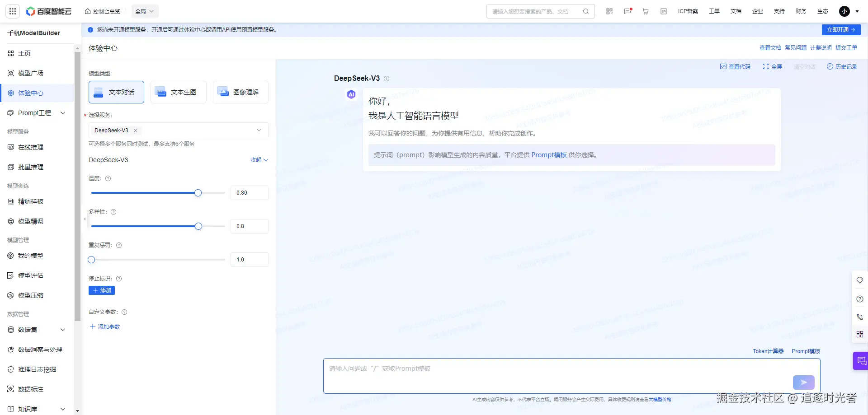Collapse the left sidebar with the handle
This screenshot has height=415, width=868.
click(x=85, y=219)
